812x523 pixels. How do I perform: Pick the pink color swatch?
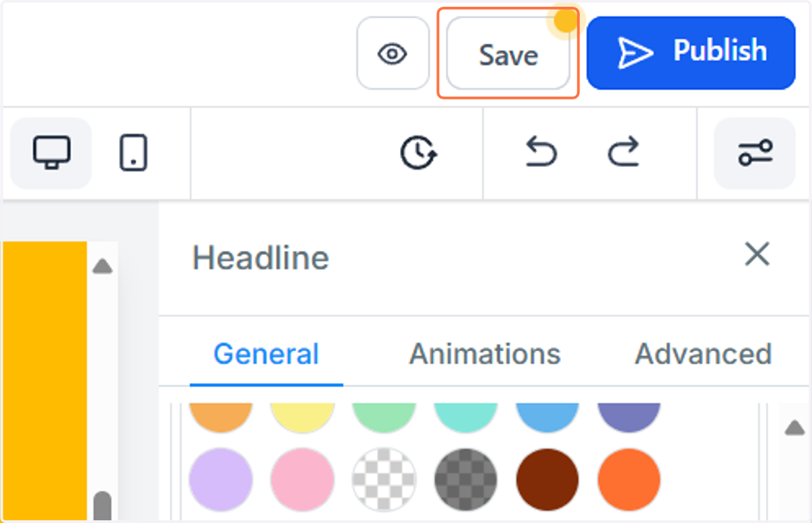[x=302, y=480]
